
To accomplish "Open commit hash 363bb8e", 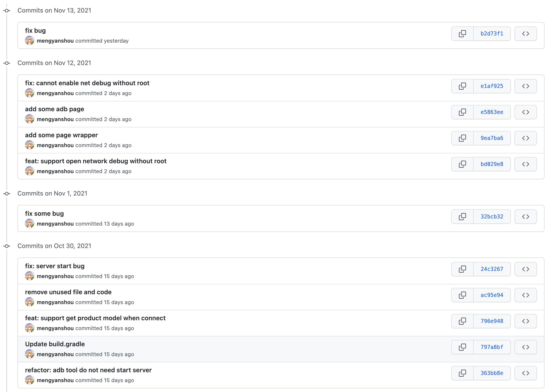I will pyautogui.click(x=492, y=373).
